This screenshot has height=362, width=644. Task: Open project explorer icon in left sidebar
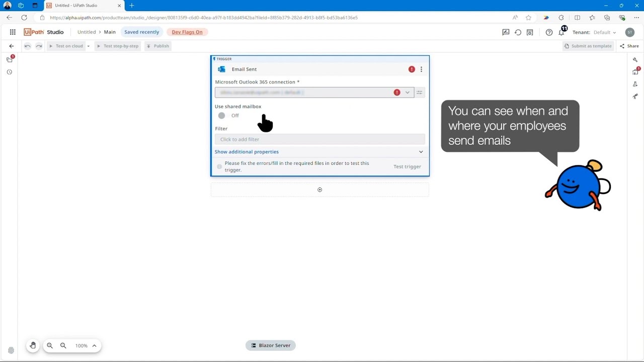9,60
